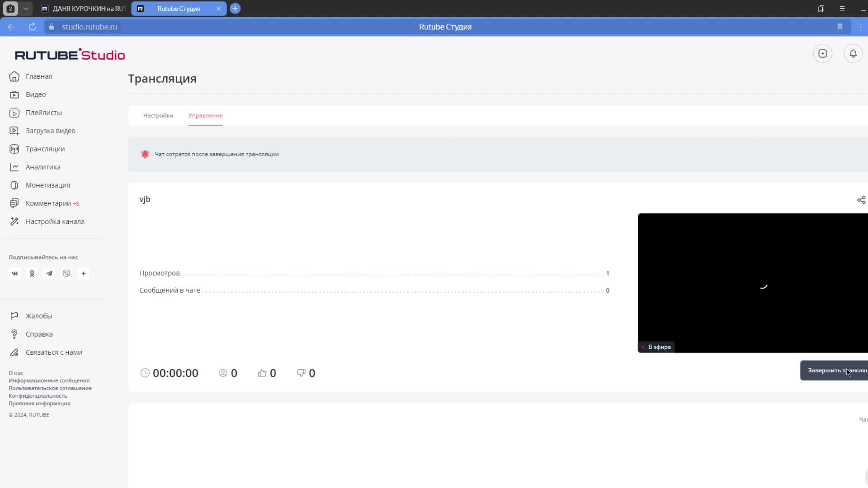
Task: Share the stream via share icon
Action: [861, 200]
